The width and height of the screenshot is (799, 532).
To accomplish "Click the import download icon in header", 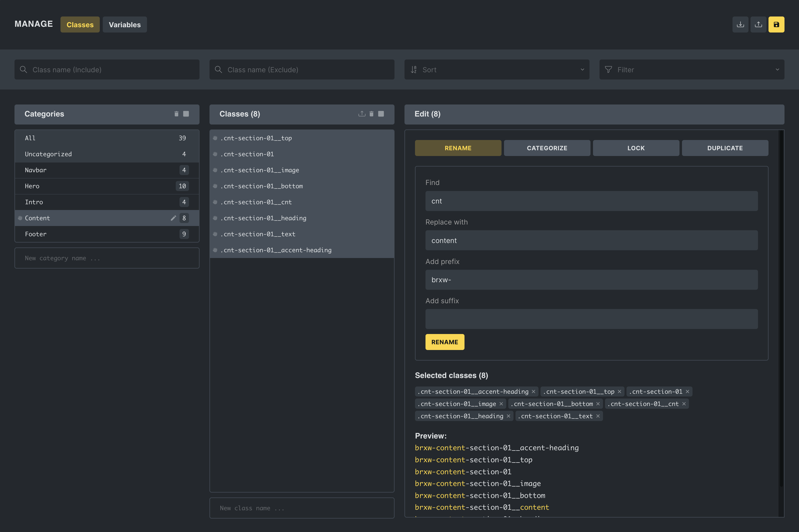I will click(740, 24).
